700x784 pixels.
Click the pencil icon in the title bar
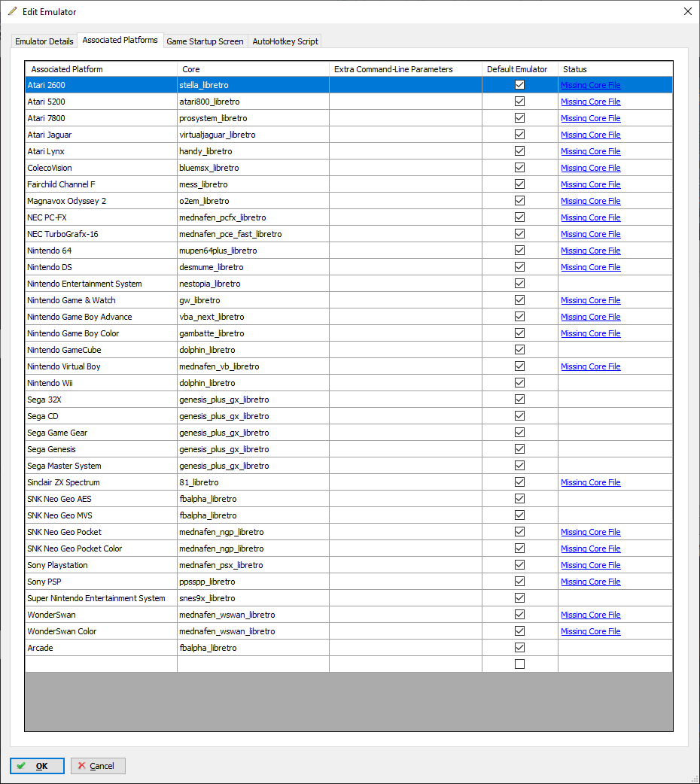12,11
